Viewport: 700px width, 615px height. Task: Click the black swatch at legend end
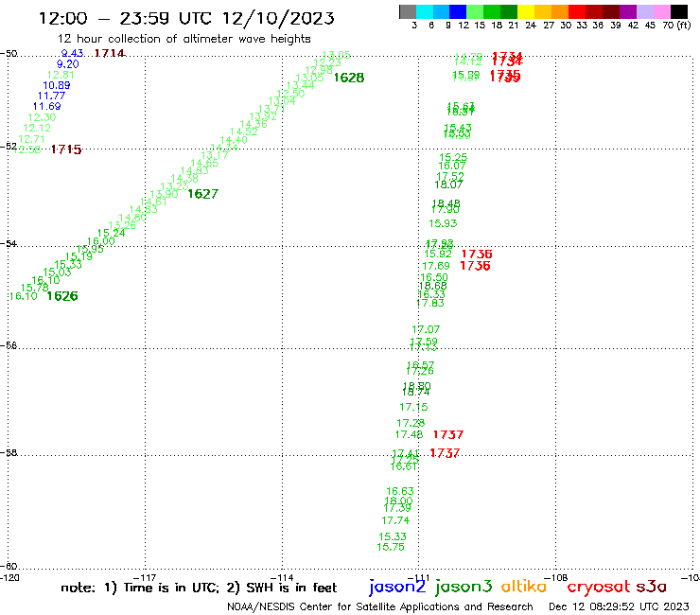(x=679, y=11)
